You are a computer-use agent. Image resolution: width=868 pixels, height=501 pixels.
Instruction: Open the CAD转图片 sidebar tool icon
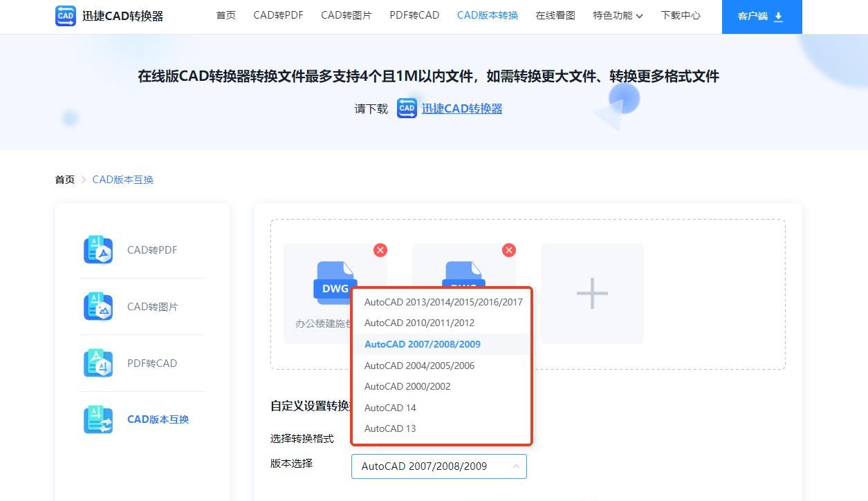click(98, 306)
